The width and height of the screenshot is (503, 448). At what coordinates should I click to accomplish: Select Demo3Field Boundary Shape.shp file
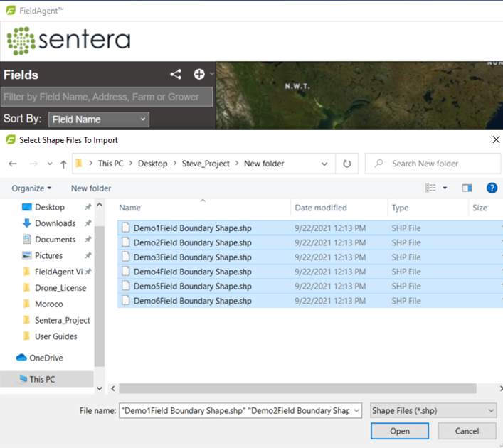tap(192, 257)
